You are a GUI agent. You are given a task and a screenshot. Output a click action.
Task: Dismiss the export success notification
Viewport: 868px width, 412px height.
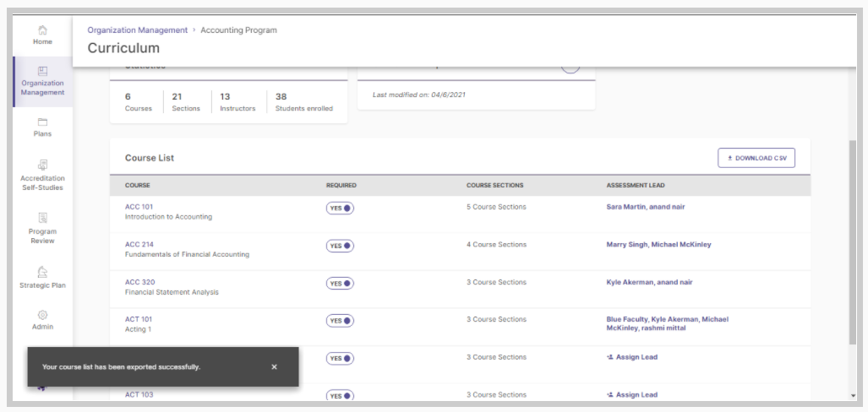tap(274, 366)
